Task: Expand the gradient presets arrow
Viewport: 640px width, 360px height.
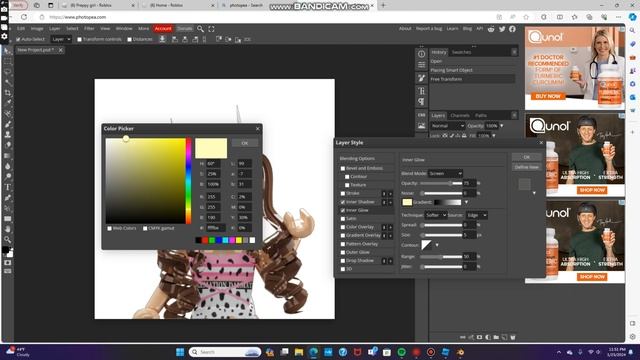Action: [x=466, y=202]
